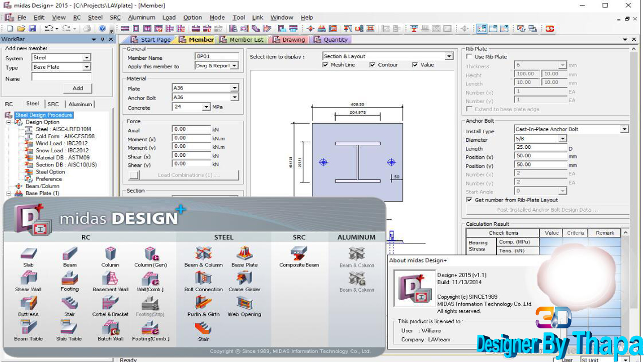Open the Footing(Comb.) icon
Screen dimensions: 644x362
pos(150,327)
